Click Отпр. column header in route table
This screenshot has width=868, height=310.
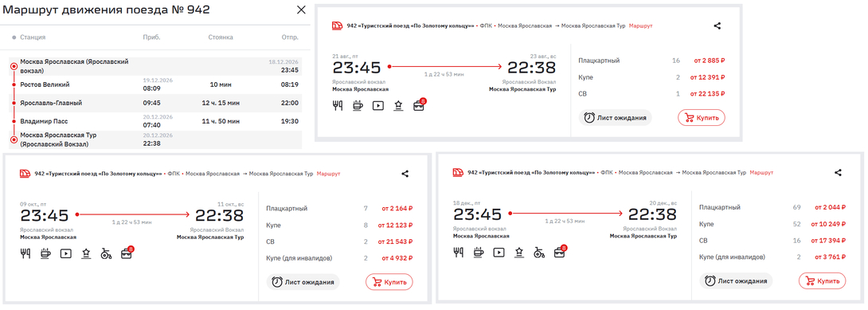(x=290, y=37)
